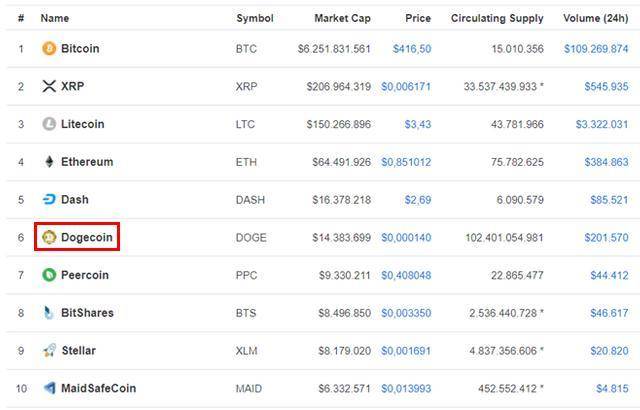Open the Bitcoin name link
640x410 pixels.
[80, 48]
